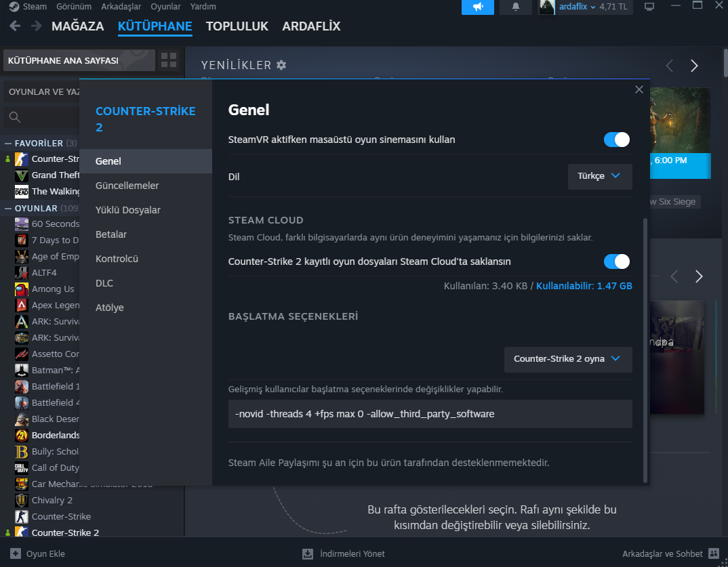Select the Betalar settings tab
Viewport: 728px width, 567px height.
coord(146,234)
